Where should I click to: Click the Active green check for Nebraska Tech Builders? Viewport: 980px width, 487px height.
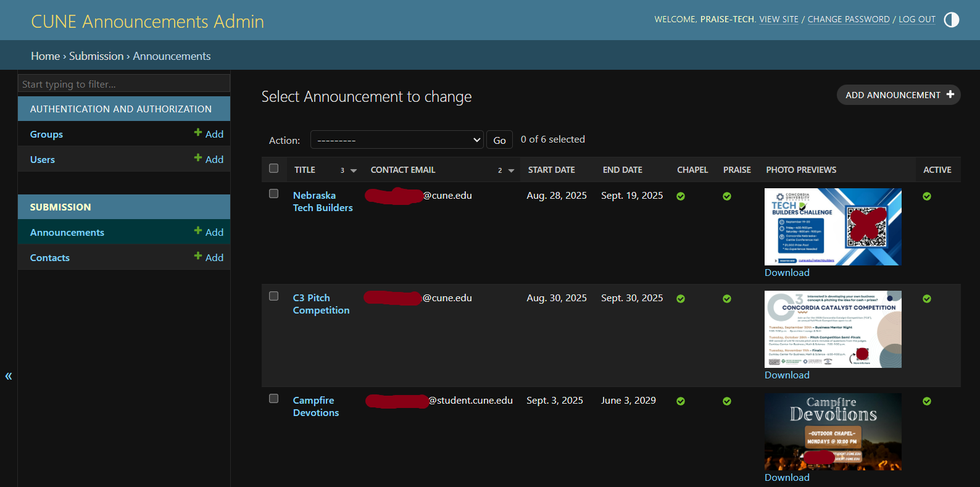coord(926,196)
